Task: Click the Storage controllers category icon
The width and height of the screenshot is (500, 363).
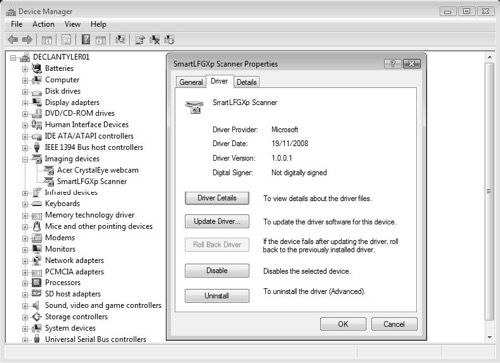Action: coord(37,317)
